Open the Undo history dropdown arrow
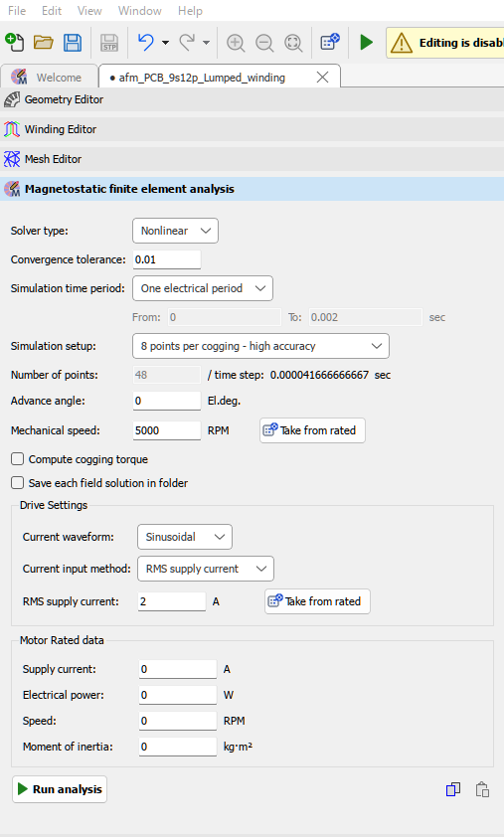This screenshot has width=504, height=837. point(165,42)
